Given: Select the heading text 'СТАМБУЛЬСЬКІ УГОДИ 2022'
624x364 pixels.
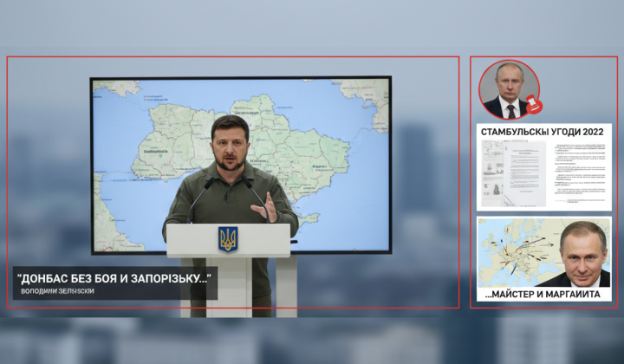Looking at the screenshot, I should 542,132.
